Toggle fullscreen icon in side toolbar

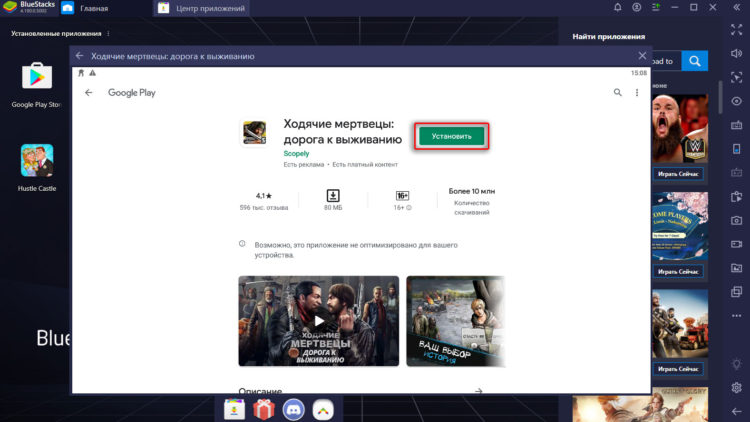[737, 30]
